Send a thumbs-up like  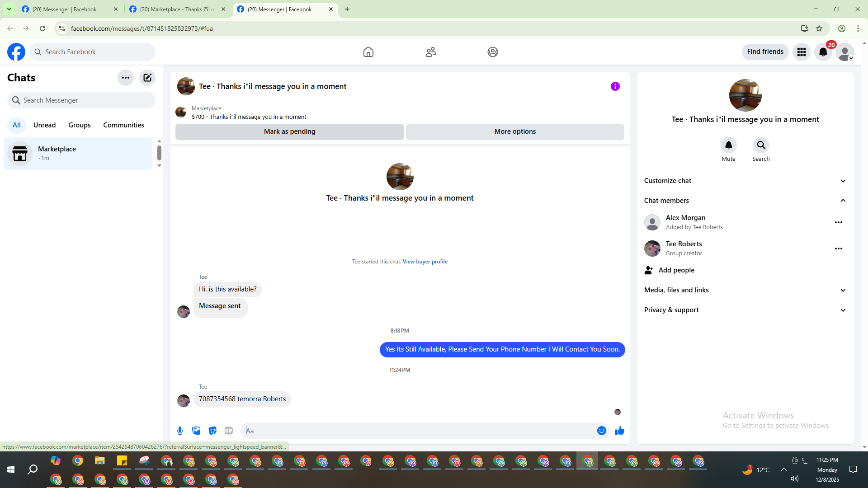tap(620, 431)
